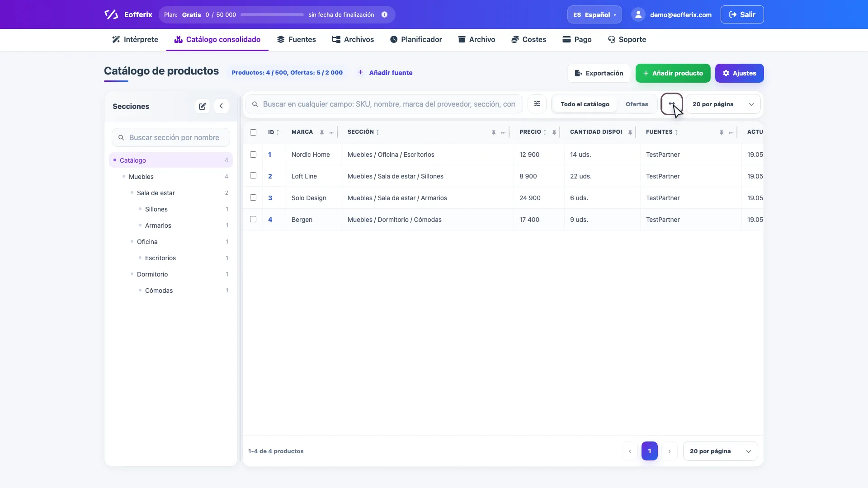868x488 pixels.
Task: Sort by the ID column arrows
Action: click(x=278, y=132)
